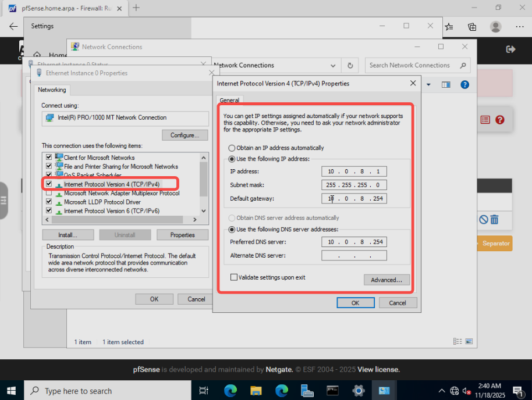Open the View license link
Viewport: 532px width, 400px height.
coord(378,370)
